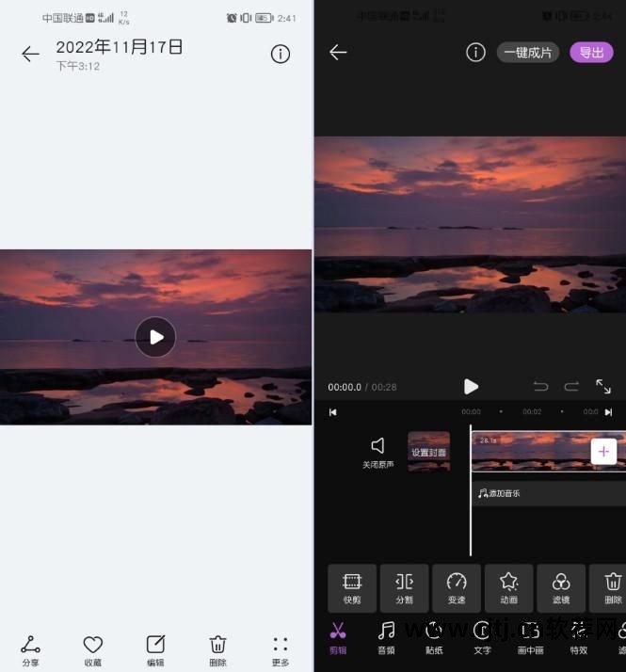The width and height of the screenshot is (626, 672).
Task: Click the editor video preview image
Action: [471, 224]
